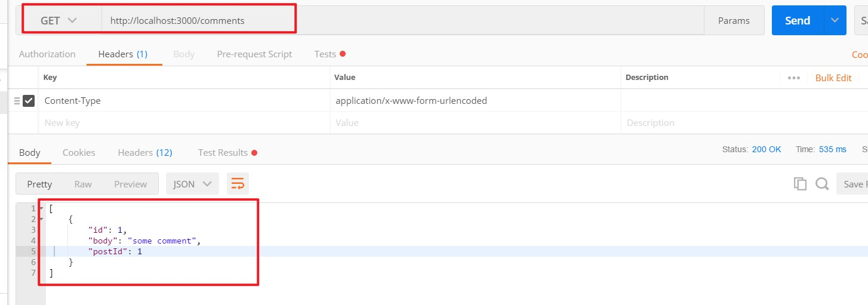868x305 pixels.
Task: Grab the Content-Type row drag handle
Action: tap(17, 101)
